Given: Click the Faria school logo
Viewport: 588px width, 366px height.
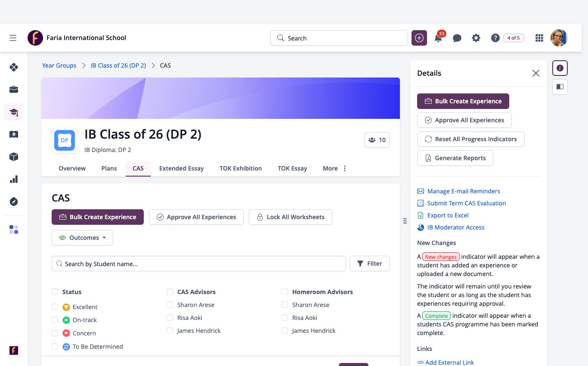Looking at the screenshot, I should (x=35, y=38).
